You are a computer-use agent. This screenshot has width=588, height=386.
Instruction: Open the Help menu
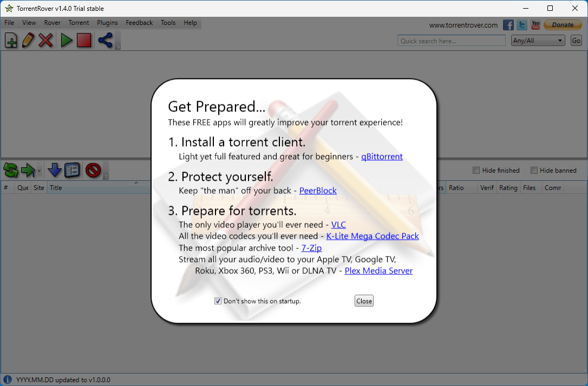[190, 23]
